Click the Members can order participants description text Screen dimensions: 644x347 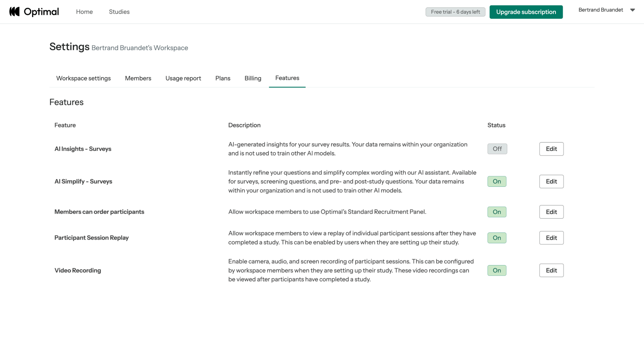(x=327, y=212)
